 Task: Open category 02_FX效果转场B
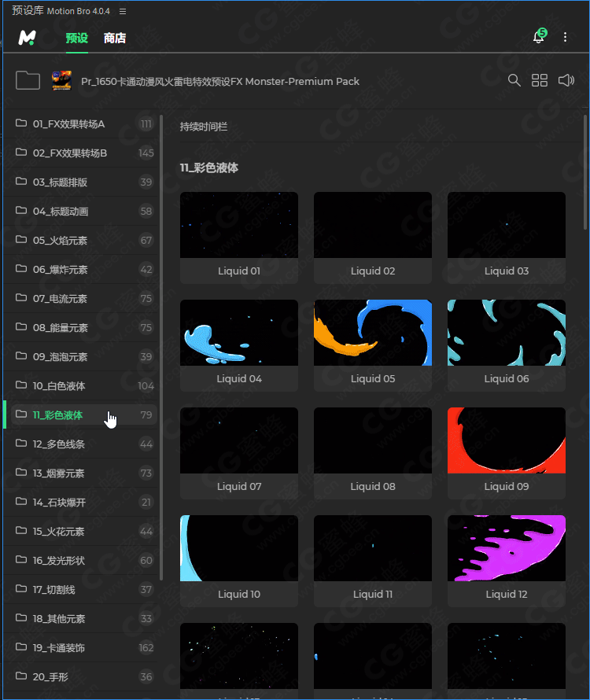click(x=81, y=153)
